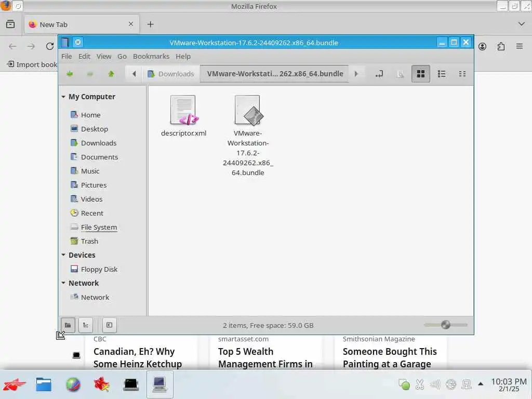Adjust the zoom slider in status bar

pyautogui.click(x=445, y=325)
